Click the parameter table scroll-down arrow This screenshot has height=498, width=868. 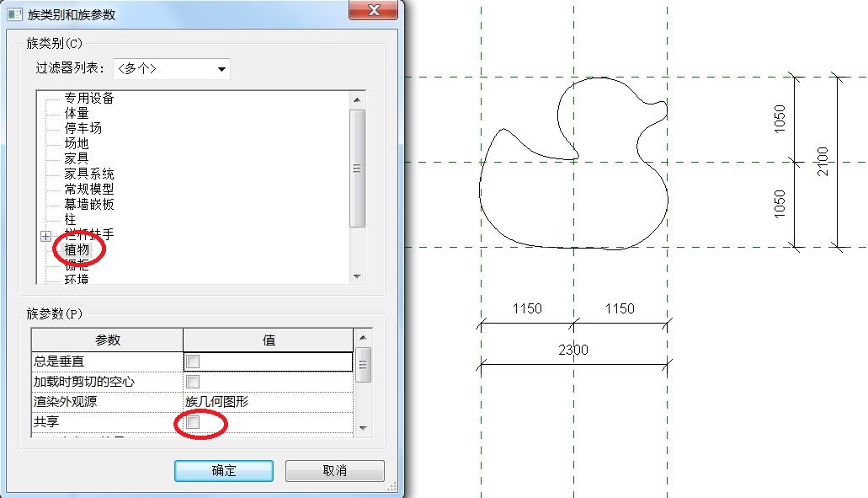click(363, 428)
